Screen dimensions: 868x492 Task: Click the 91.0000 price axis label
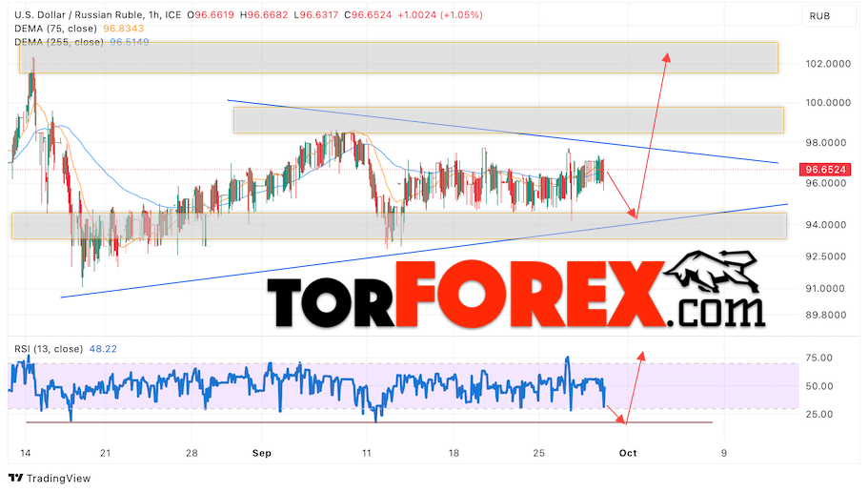(825, 288)
